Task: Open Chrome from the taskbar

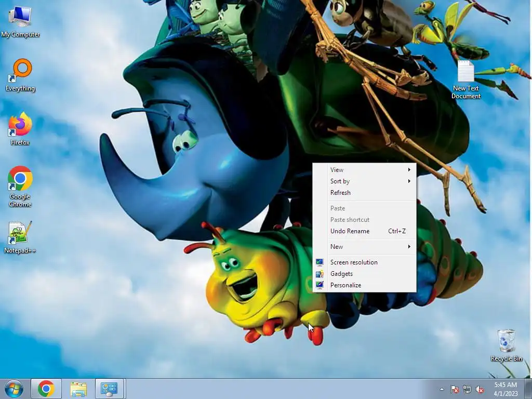Action: (x=46, y=389)
